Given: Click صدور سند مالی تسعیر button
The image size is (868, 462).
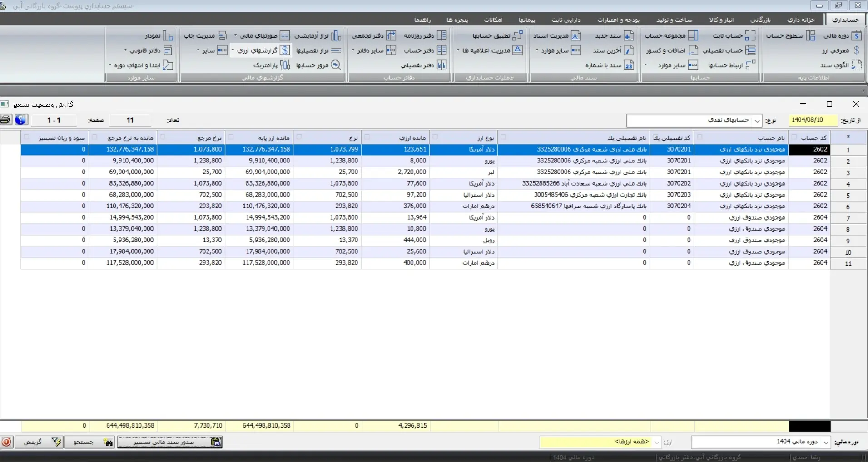Looking at the screenshot, I should (169, 442).
